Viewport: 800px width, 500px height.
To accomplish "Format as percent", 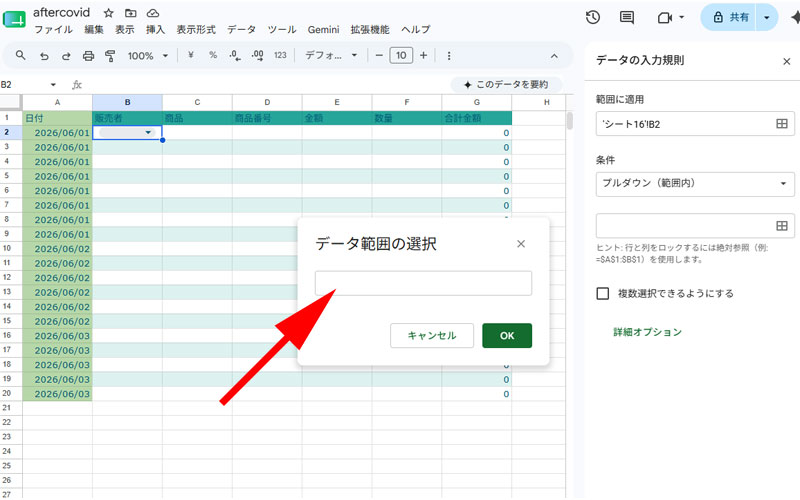I will coord(213,55).
